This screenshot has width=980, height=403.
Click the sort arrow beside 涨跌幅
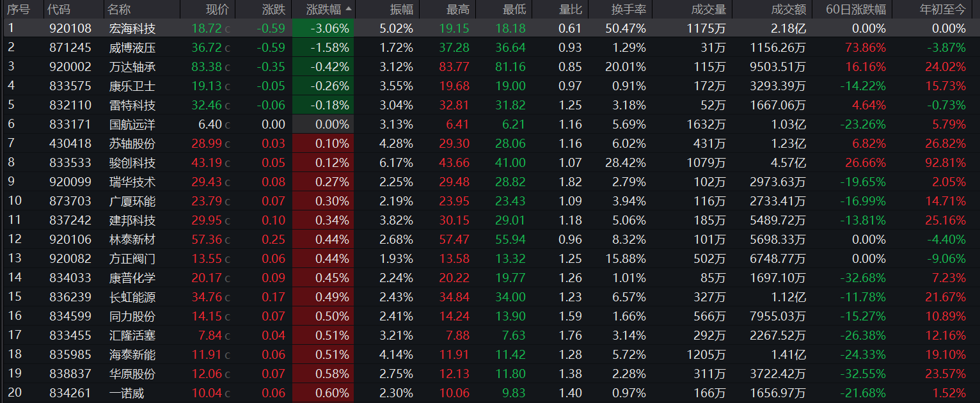tap(349, 9)
